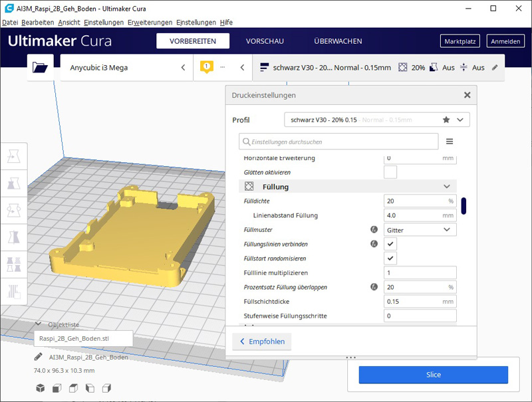Click the dimensions text 74.0 x 96.3 x 10.3 mm
Viewport: 532px width, 402px height.
[x=64, y=371]
